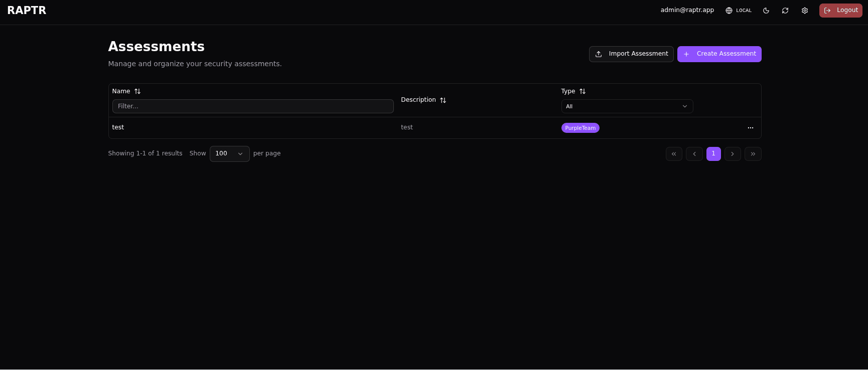Go to previous page of results
Screen dimensions: 868x370
click(694, 154)
